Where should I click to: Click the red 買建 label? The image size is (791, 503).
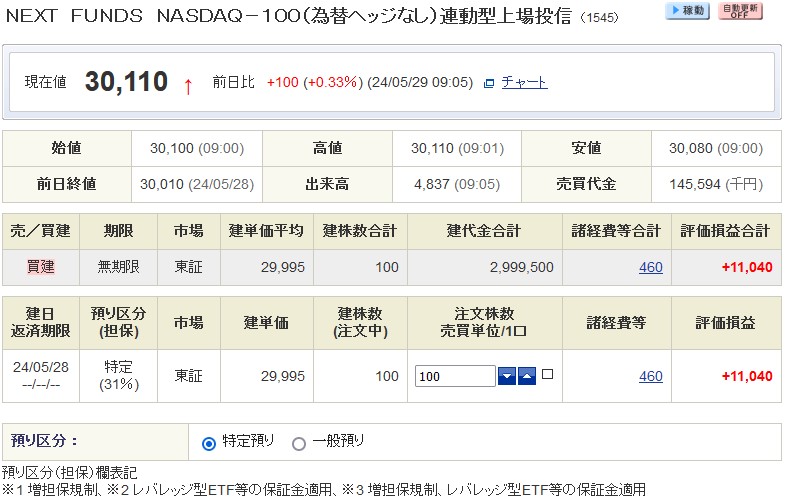40,267
